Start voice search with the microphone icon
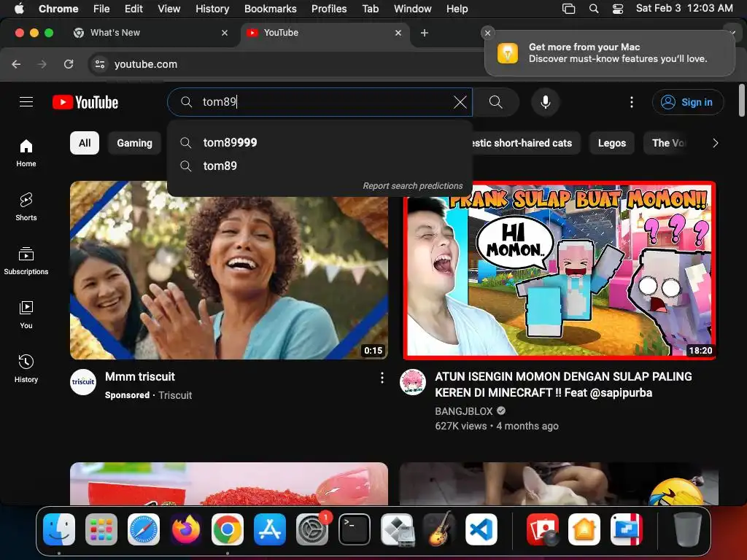This screenshot has width=747, height=560. click(x=546, y=102)
